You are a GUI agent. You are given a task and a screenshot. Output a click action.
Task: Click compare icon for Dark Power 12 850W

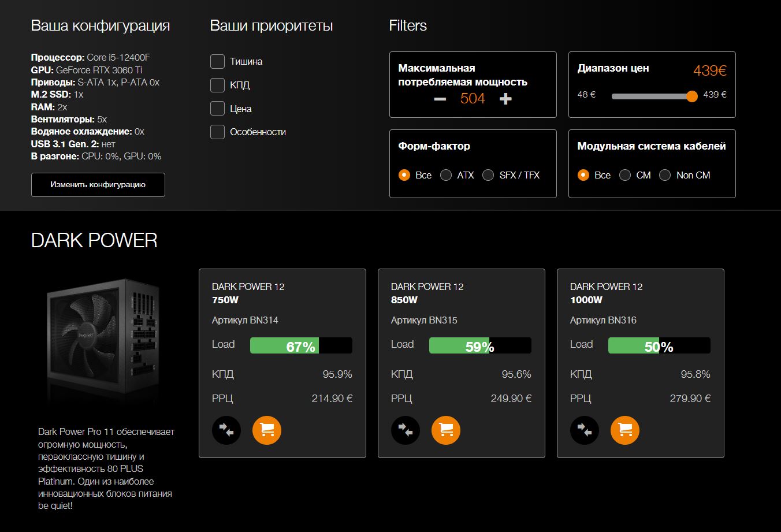click(x=406, y=430)
